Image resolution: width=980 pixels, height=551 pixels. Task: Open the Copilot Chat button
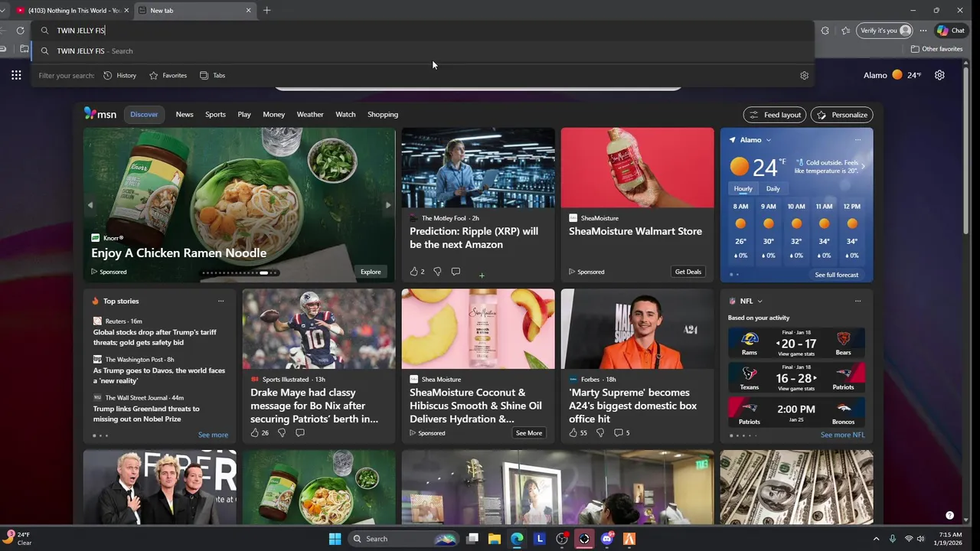point(951,31)
